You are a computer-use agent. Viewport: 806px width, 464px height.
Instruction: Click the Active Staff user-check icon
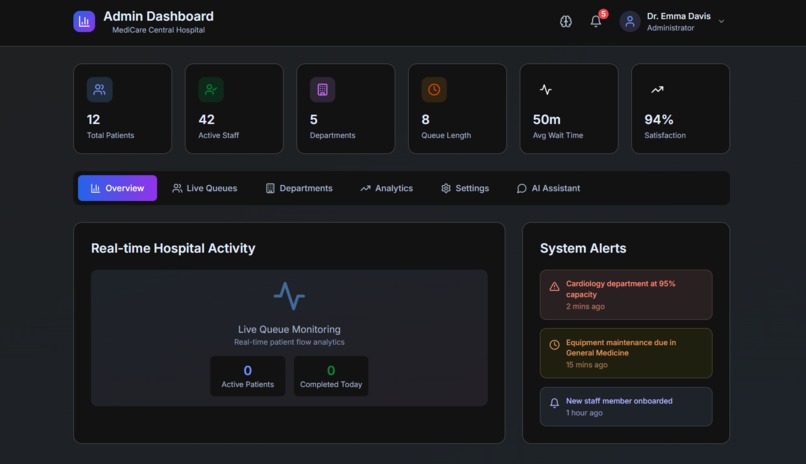(x=211, y=89)
